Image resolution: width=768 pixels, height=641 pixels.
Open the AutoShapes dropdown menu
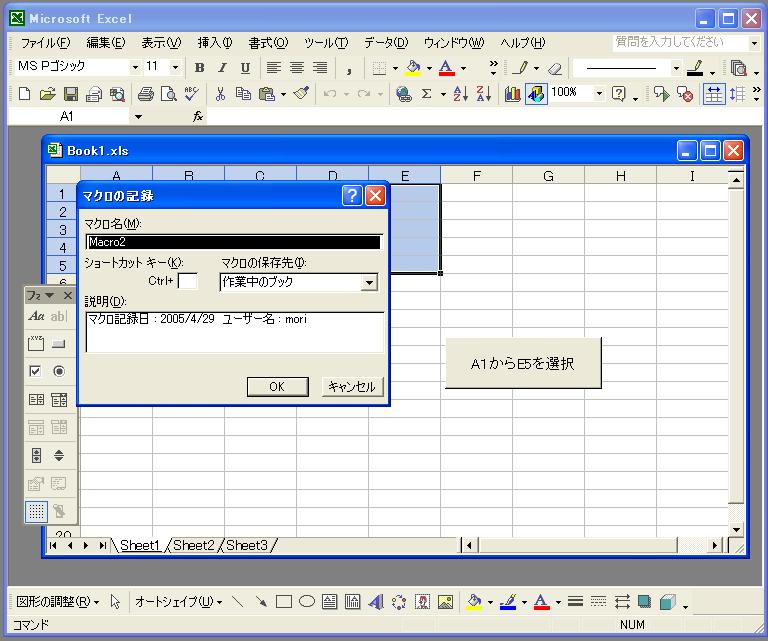click(179, 601)
